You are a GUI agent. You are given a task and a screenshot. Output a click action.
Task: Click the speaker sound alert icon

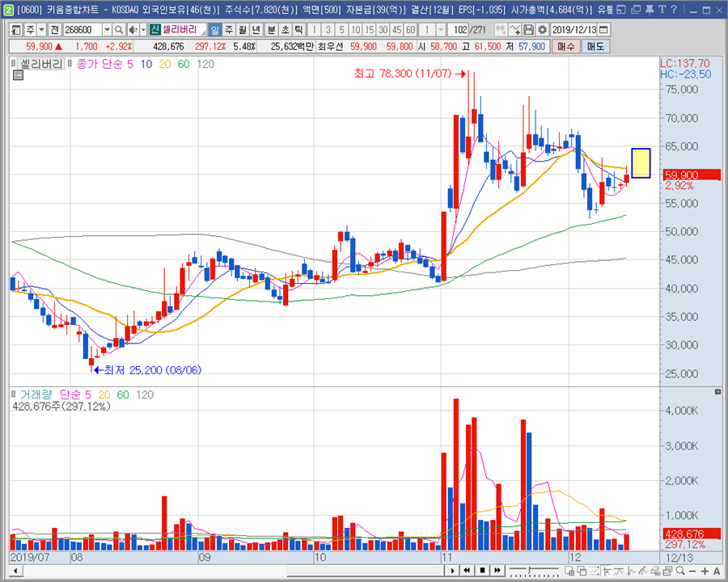[x=133, y=30]
